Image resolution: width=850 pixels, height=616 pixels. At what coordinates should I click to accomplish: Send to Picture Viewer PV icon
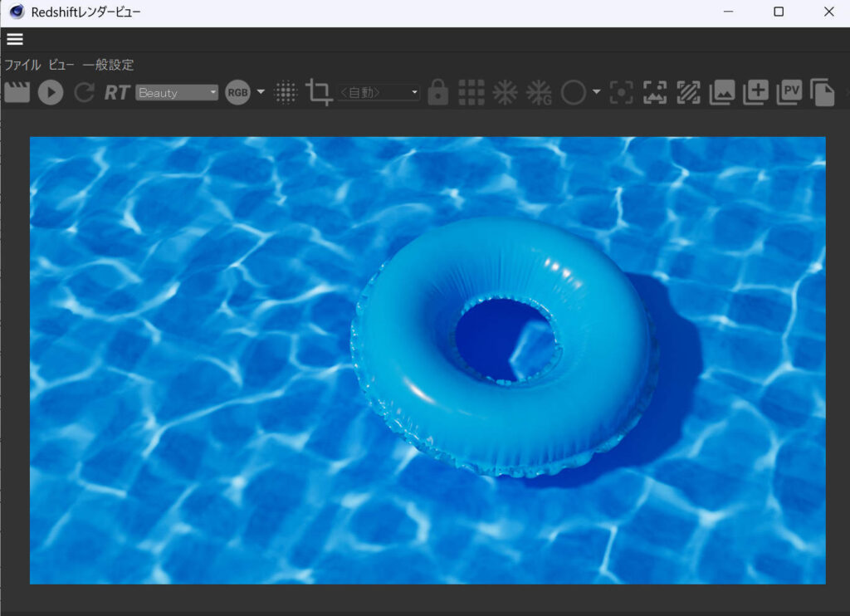pos(789,92)
